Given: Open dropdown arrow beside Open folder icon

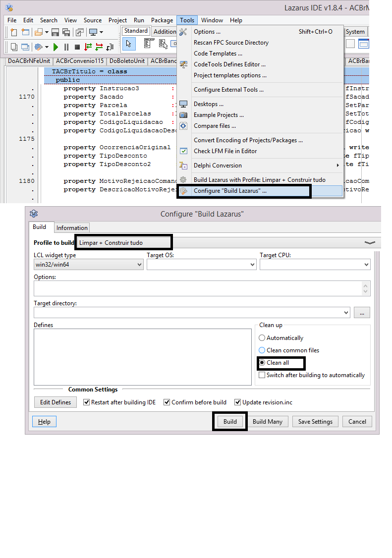Looking at the screenshot, I should pyautogui.click(x=47, y=32).
